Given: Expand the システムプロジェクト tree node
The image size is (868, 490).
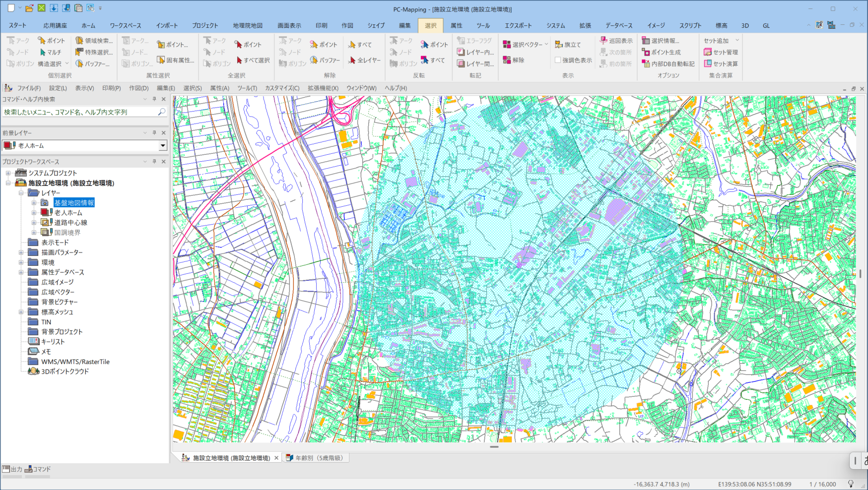Looking at the screenshot, I should (8, 173).
